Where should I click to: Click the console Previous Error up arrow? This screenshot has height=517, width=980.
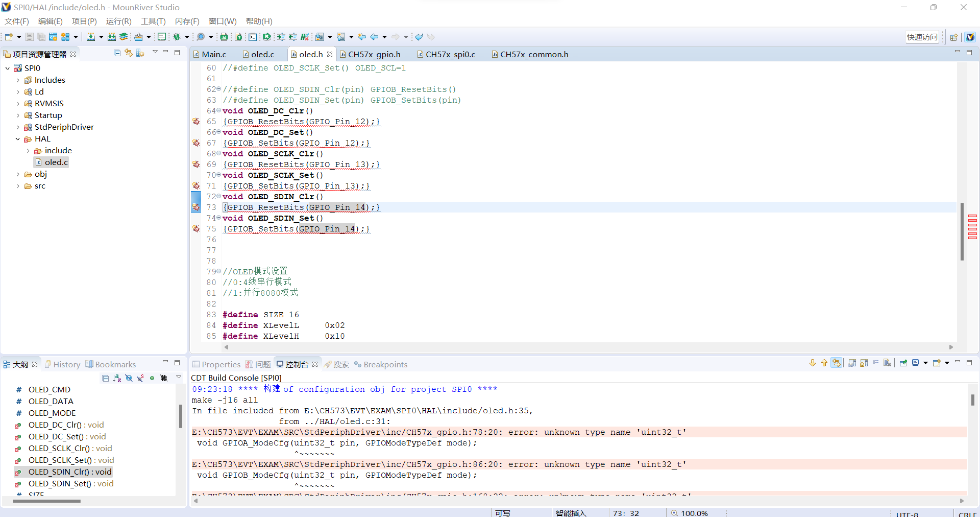[824, 363]
